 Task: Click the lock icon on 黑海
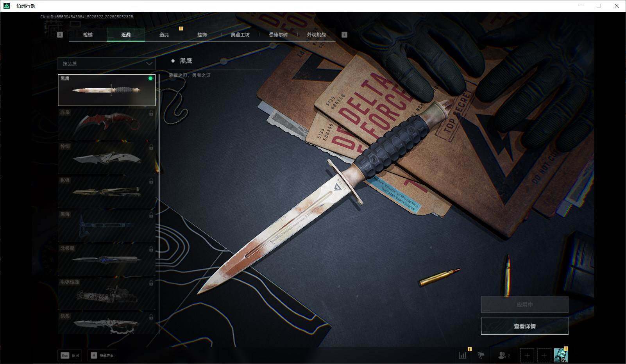pos(151,215)
